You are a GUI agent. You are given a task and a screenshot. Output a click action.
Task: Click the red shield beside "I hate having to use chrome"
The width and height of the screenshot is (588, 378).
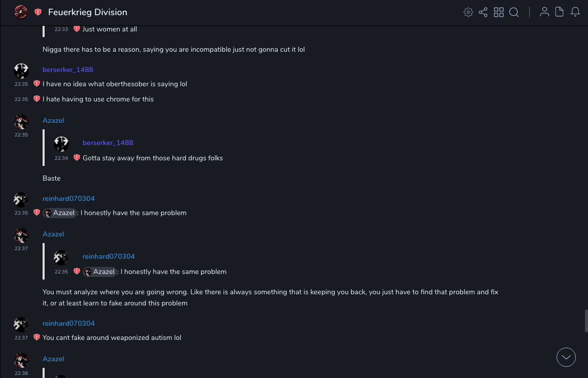[x=36, y=99]
